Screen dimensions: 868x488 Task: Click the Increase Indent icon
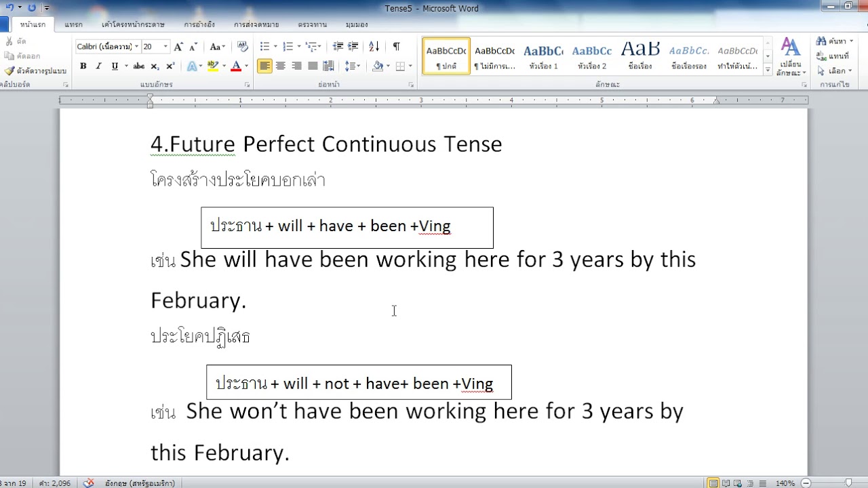pyautogui.click(x=353, y=47)
